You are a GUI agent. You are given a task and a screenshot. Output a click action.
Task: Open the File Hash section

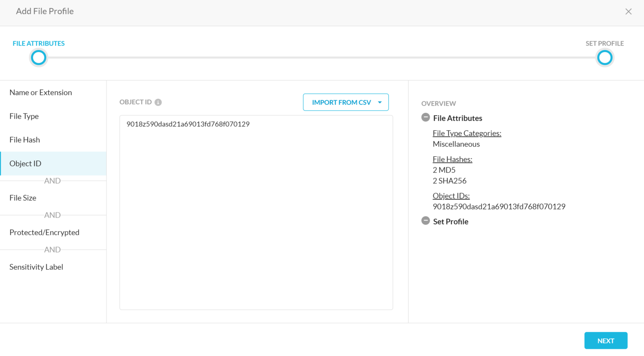[x=24, y=139]
